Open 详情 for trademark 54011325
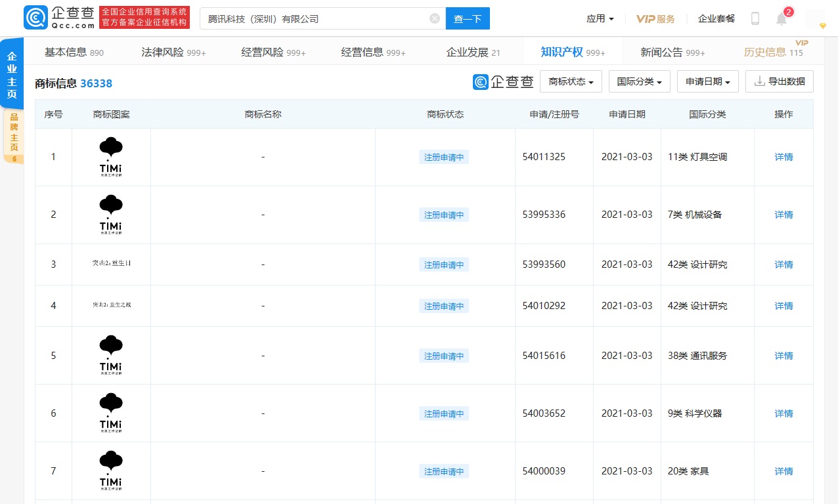The height and width of the screenshot is (504, 838). tap(783, 157)
